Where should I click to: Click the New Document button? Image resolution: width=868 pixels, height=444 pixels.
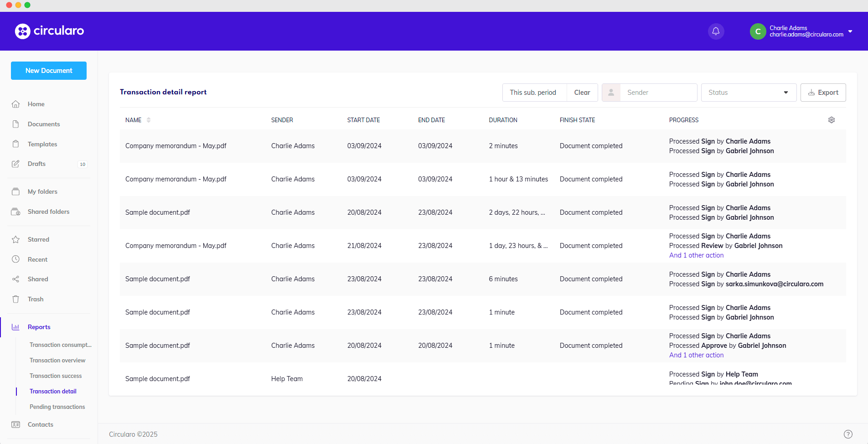tap(49, 71)
